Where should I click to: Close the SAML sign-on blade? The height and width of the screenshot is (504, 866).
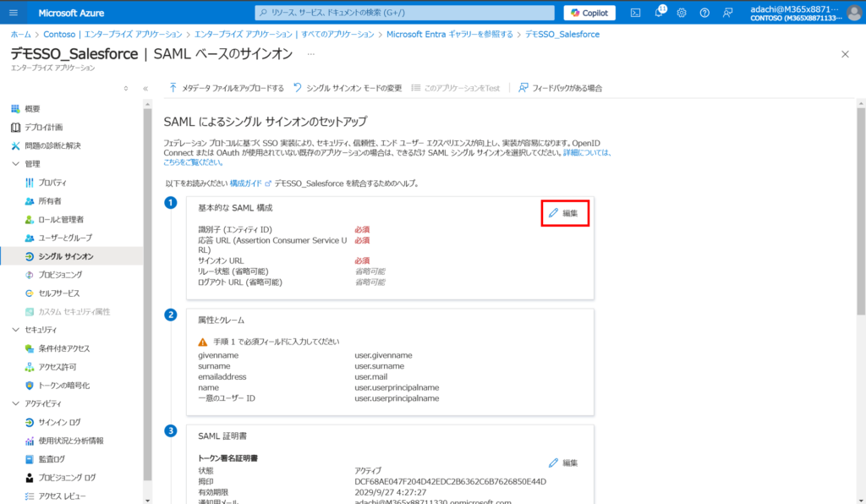(845, 54)
